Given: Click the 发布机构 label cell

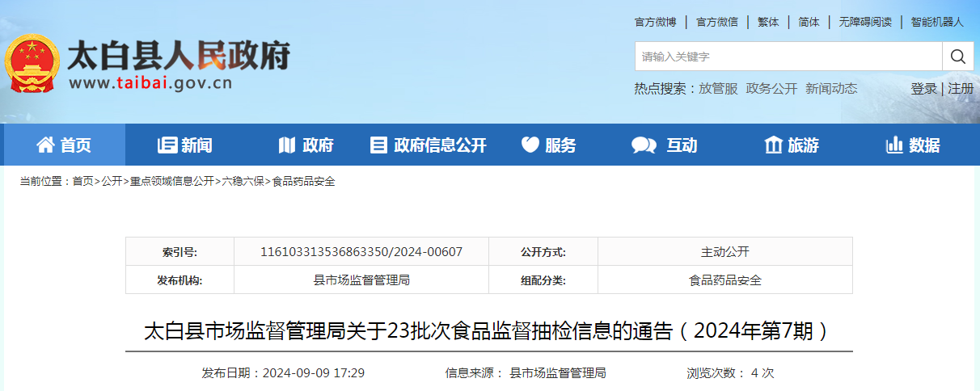Looking at the screenshot, I should tap(180, 280).
